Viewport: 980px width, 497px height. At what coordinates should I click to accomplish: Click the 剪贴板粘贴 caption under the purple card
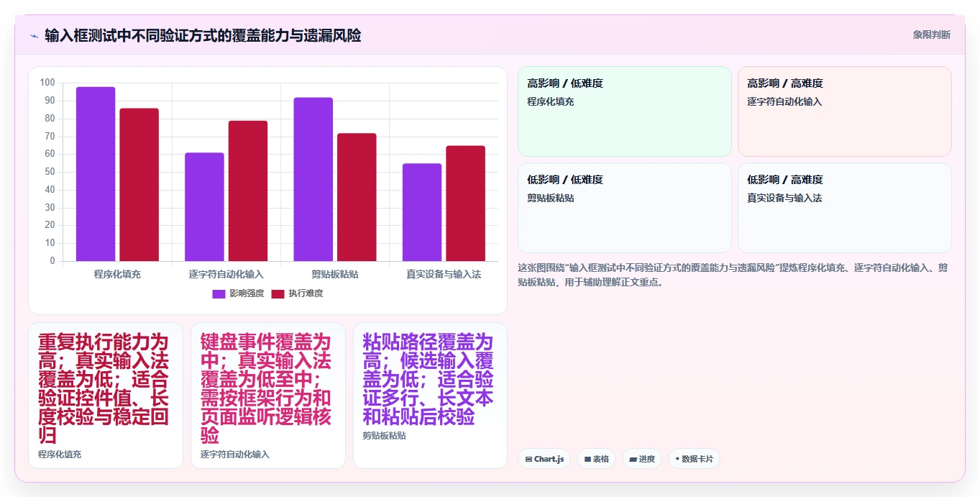tap(385, 436)
